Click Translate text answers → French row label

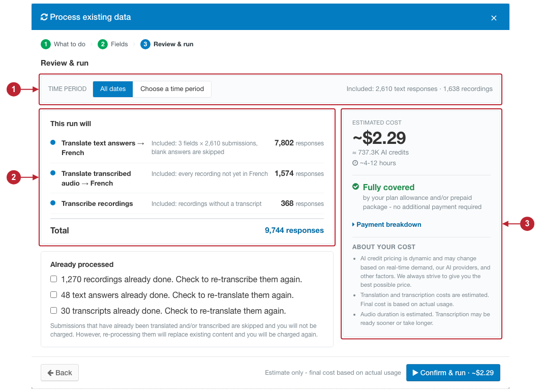103,147
